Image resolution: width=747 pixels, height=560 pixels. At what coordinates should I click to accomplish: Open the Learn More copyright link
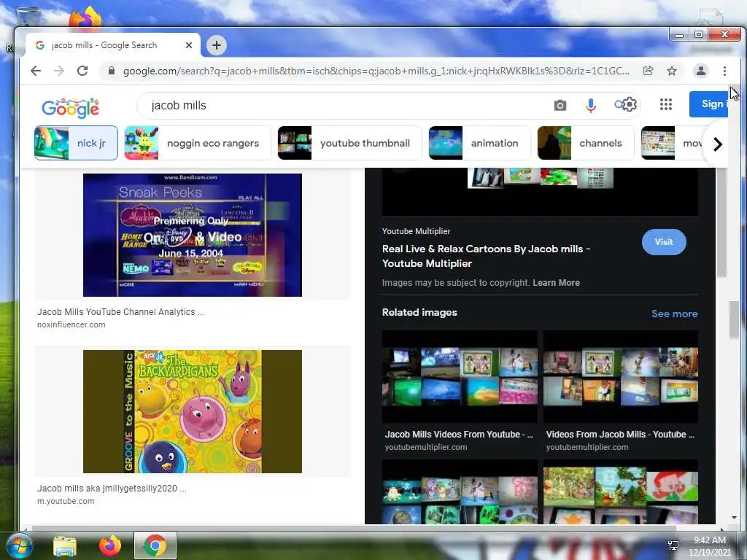point(556,283)
